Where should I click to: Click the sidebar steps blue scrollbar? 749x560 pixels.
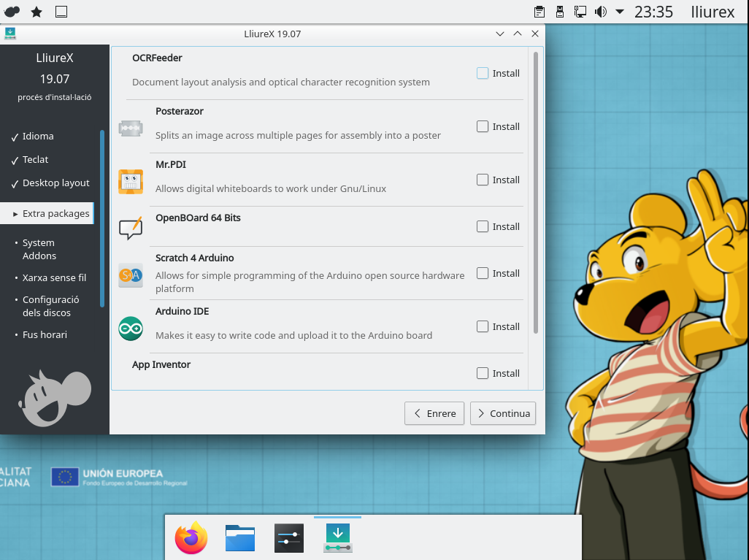(x=101, y=218)
